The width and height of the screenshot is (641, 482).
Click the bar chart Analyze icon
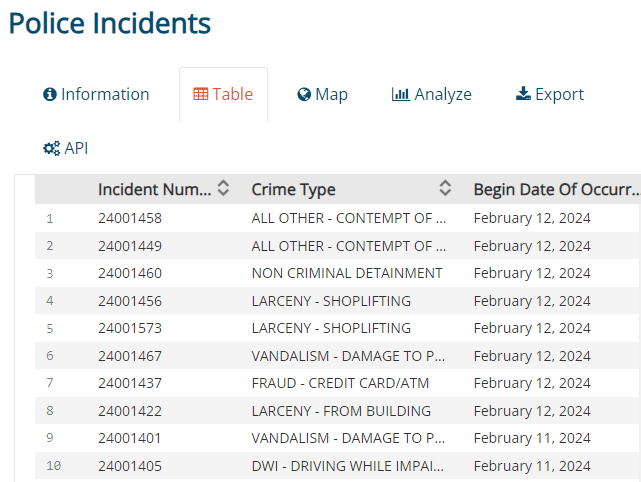click(400, 95)
